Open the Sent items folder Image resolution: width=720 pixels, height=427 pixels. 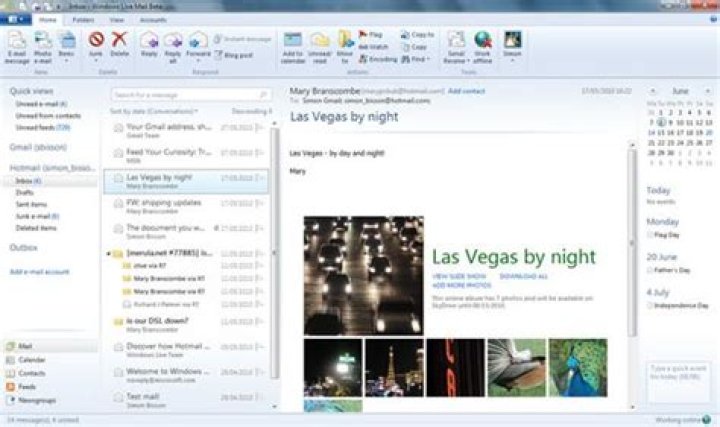(31, 204)
